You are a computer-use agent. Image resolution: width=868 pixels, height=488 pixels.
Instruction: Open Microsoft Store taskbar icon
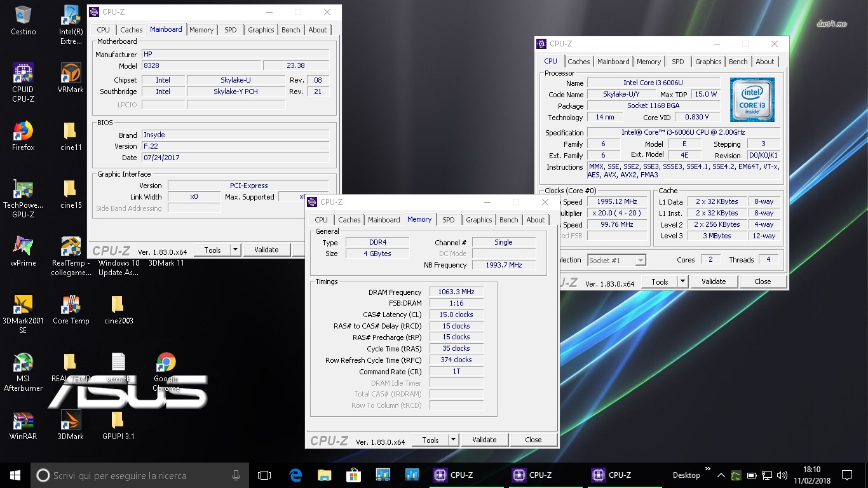point(354,475)
